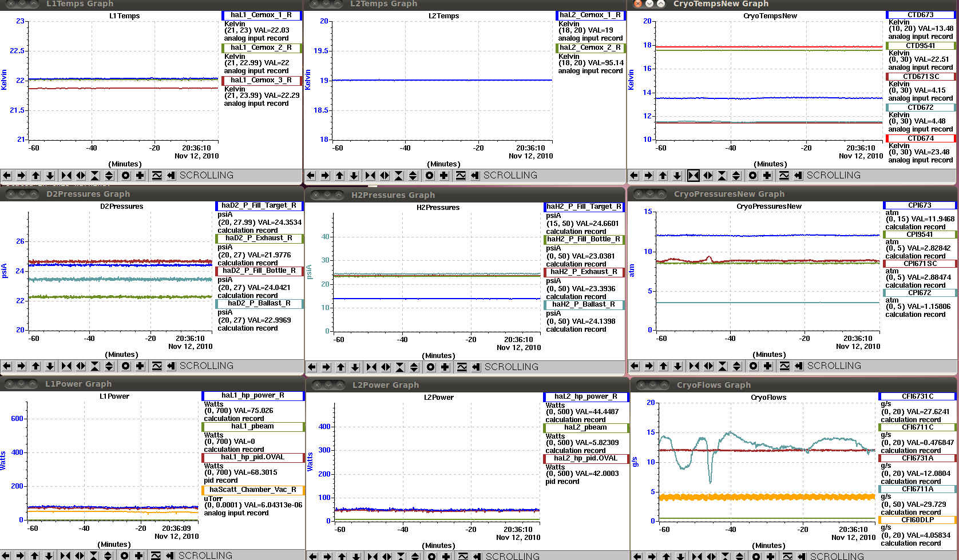Select CPI9541 legend label in CryoPressuresNew

[x=920, y=235]
